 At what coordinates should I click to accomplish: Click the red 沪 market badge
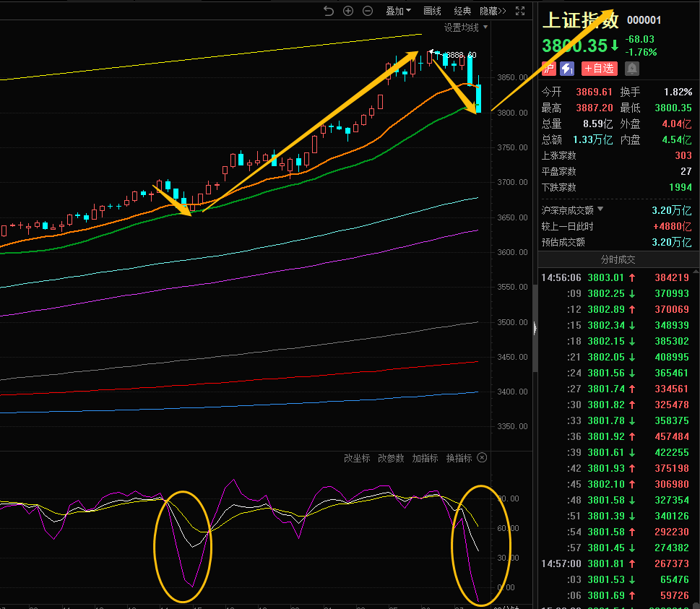coord(549,69)
